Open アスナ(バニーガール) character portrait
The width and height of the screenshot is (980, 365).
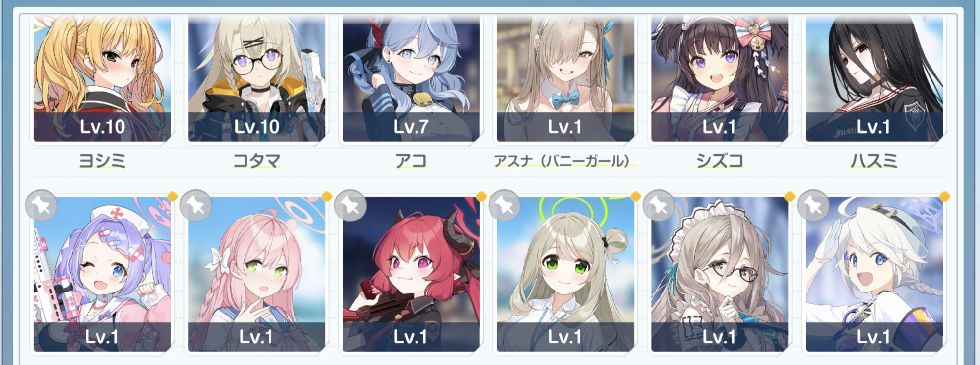565,78
